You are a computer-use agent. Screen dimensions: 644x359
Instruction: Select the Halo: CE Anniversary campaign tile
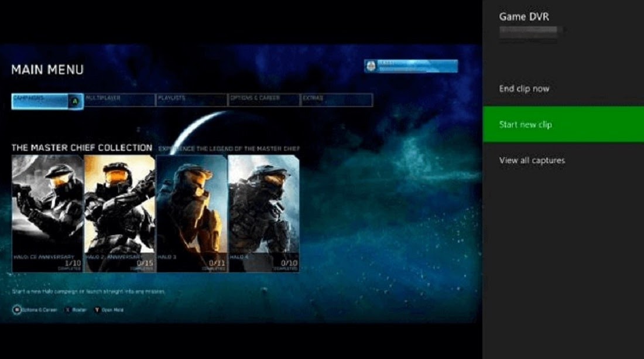[x=47, y=214]
